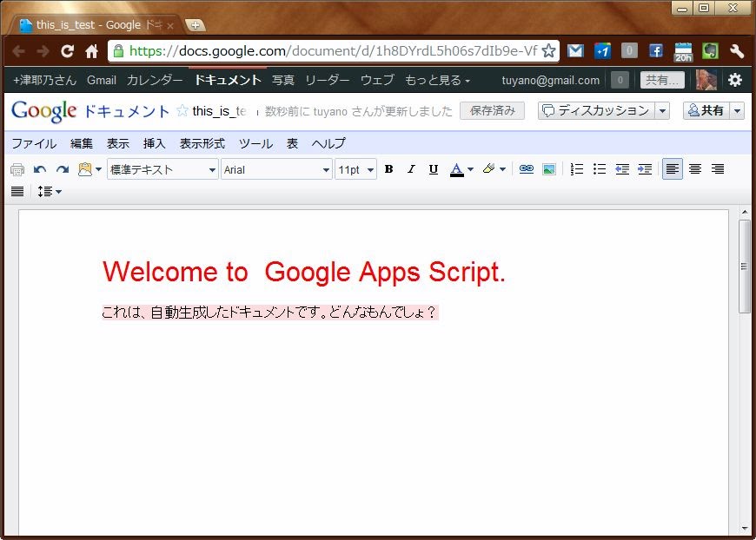The height and width of the screenshot is (540, 756).
Task: Open the ファイル menu
Action: pyautogui.click(x=34, y=143)
